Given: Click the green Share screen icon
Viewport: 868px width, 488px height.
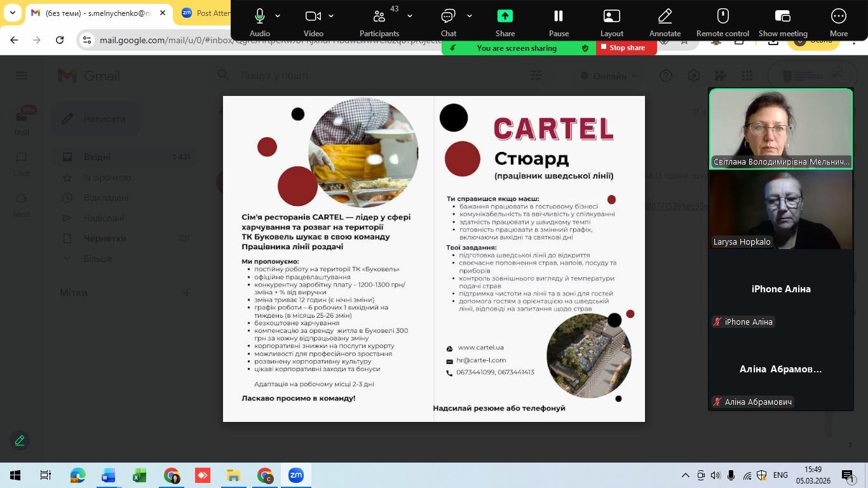Looking at the screenshot, I should coord(505,17).
